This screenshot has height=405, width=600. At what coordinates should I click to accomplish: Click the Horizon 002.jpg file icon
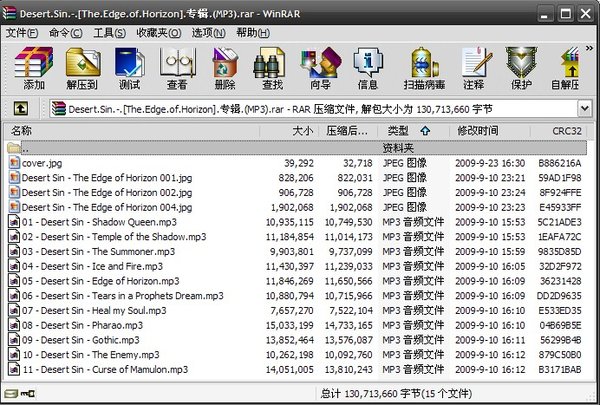(14, 192)
